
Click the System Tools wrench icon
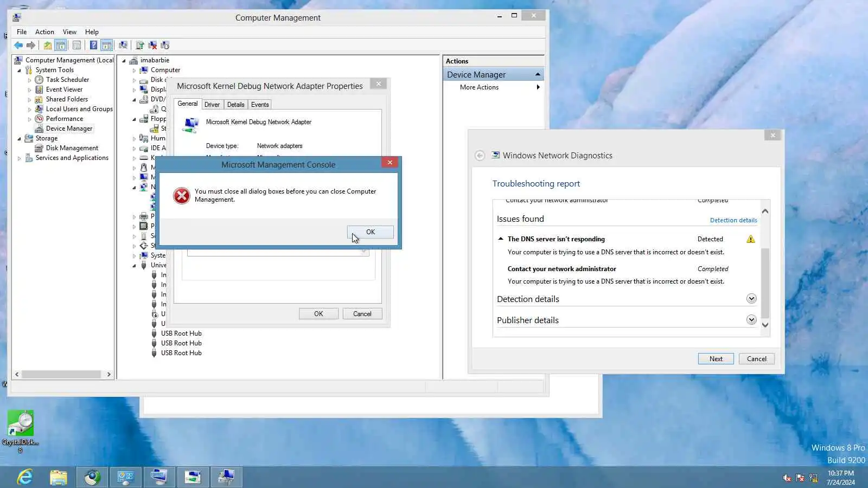coord(29,70)
